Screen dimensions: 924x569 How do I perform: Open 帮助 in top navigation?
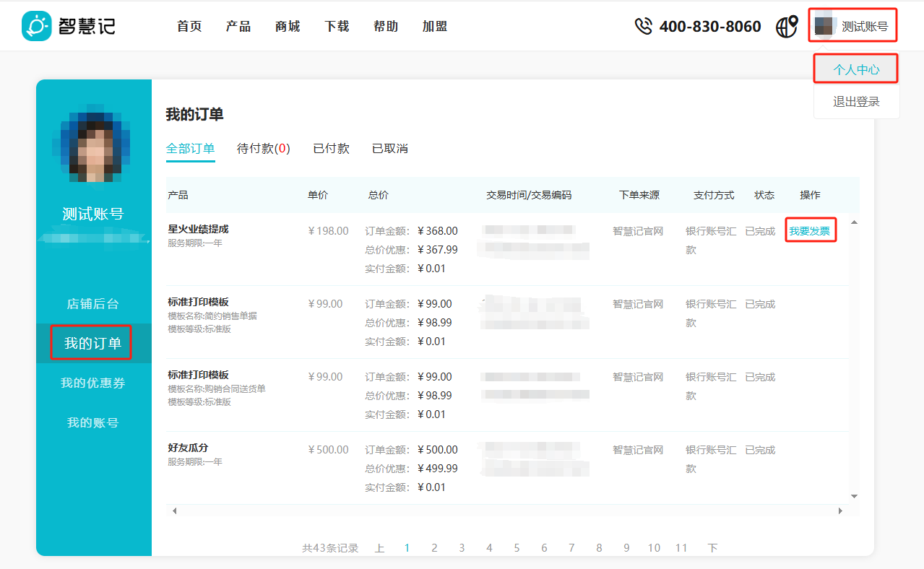(x=386, y=27)
